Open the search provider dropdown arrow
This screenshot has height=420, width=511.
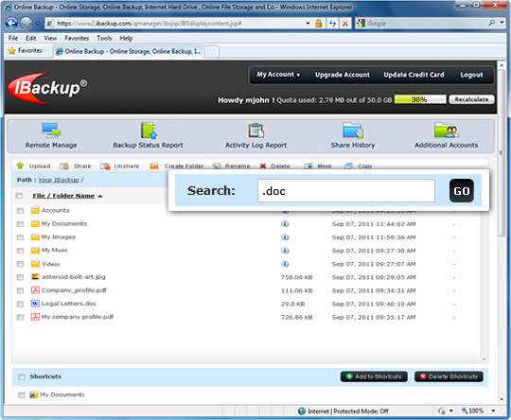tap(502, 23)
